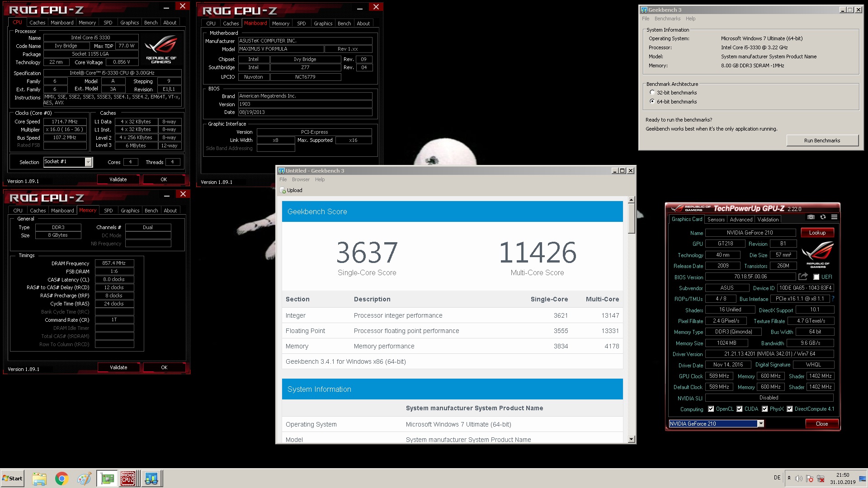
Task: Switch to the Sensors tab in GPU-Z
Action: tap(716, 219)
